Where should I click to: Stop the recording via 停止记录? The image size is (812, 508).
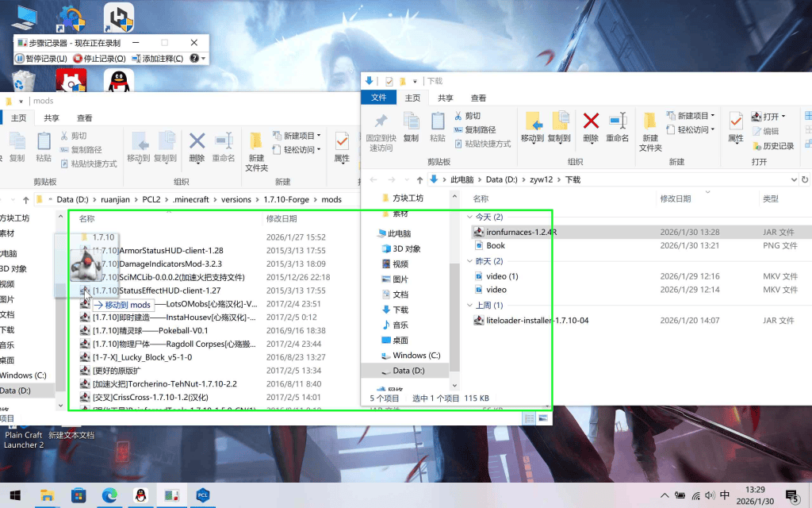point(100,59)
